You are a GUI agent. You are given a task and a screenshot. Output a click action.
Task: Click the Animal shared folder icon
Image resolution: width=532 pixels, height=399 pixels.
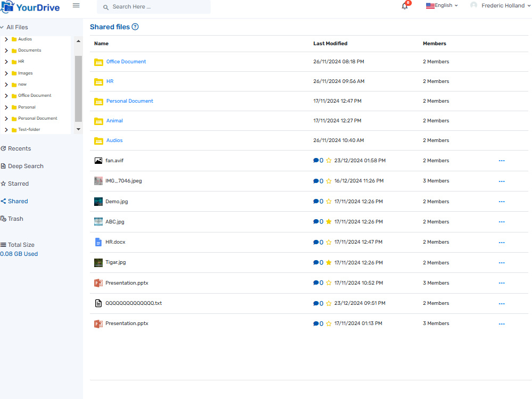(98, 121)
